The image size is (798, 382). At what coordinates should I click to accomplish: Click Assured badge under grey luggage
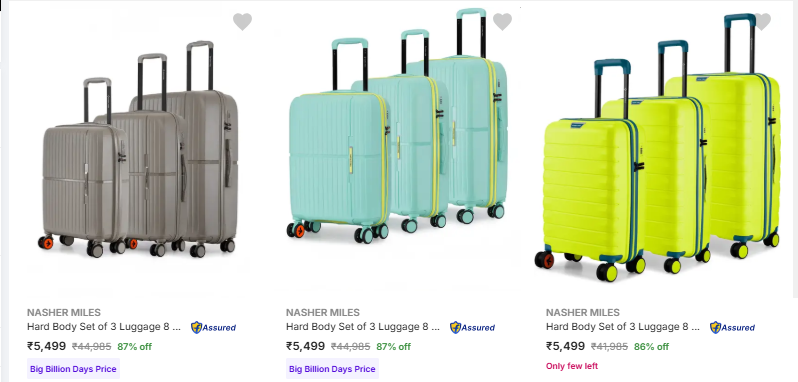tap(214, 328)
